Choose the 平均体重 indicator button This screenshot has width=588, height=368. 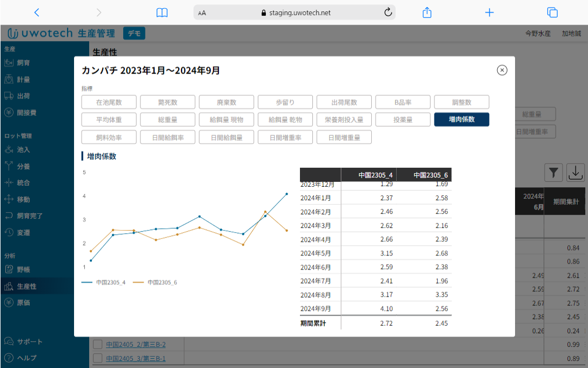[109, 120]
